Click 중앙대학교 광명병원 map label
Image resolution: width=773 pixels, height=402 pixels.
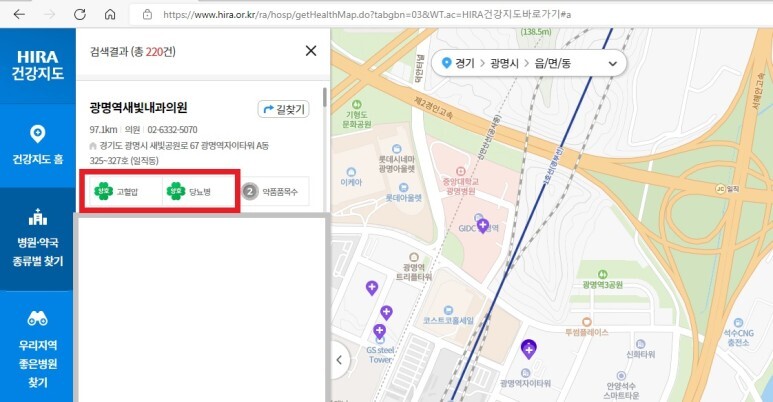(460, 186)
